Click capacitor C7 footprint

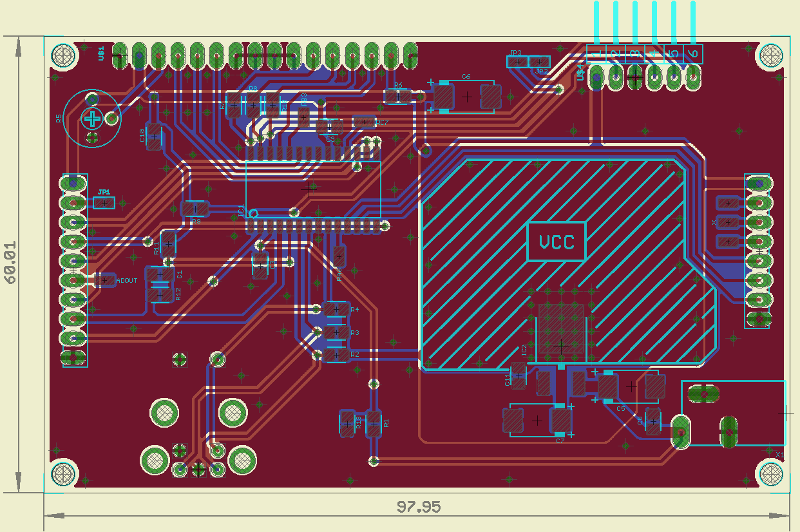pyautogui.click(x=537, y=420)
